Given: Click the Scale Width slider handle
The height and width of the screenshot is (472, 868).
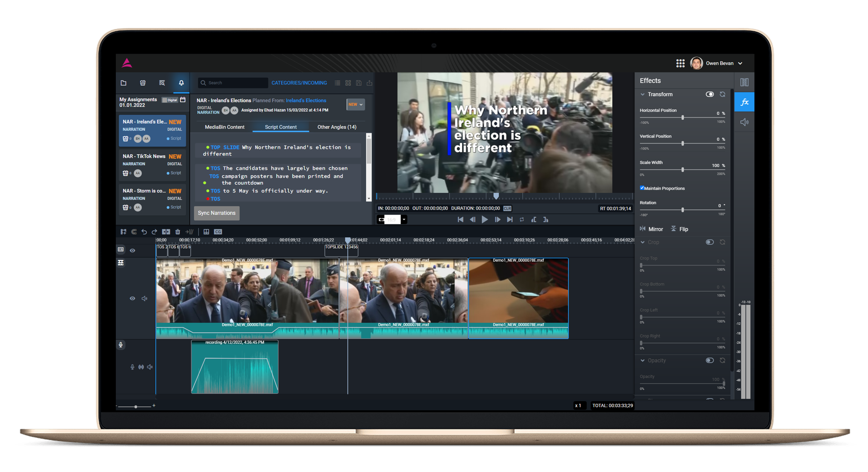Looking at the screenshot, I should coord(682,170).
